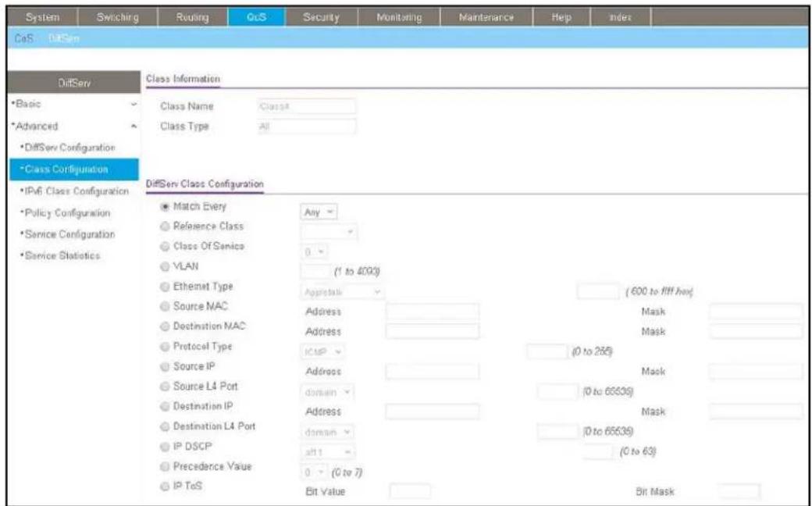Image resolution: width=812 pixels, height=506 pixels.
Task: Open the IP DSCP af11 dropdown
Action: 328,452
